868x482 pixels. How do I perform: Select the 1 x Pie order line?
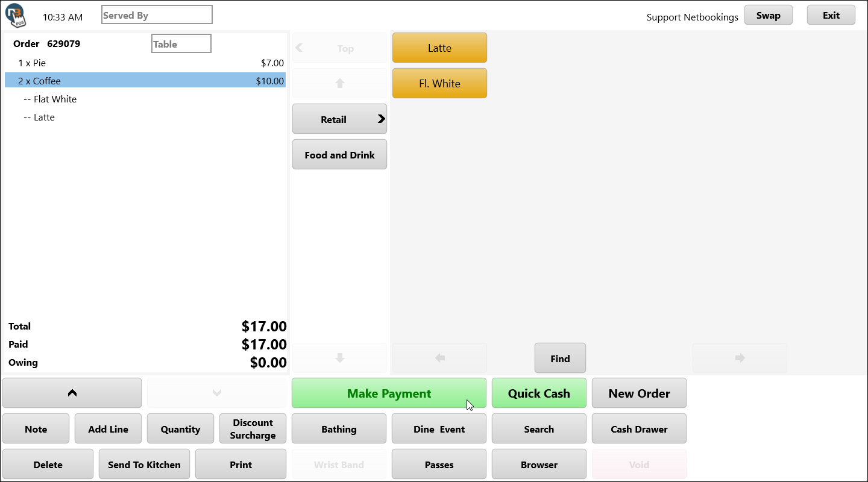pyautogui.click(x=145, y=63)
